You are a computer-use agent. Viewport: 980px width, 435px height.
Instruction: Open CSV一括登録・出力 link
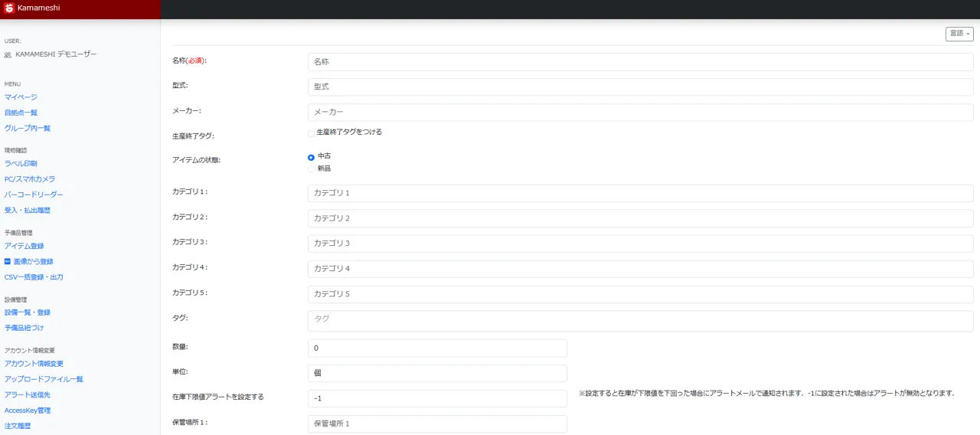click(x=34, y=277)
